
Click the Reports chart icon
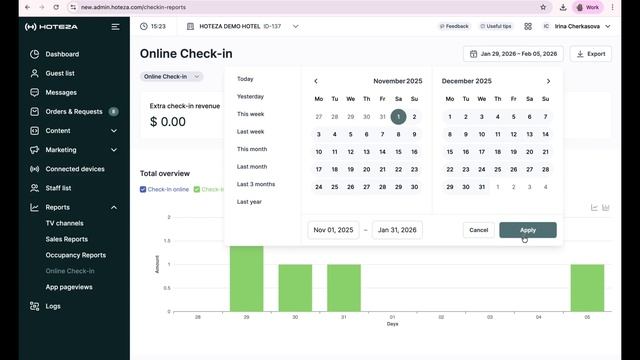pyautogui.click(x=35, y=207)
